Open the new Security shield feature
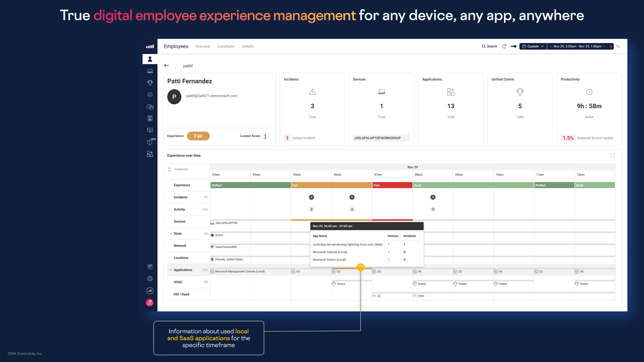Image resolution: width=644 pixels, height=362 pixels. click(150, 142)
